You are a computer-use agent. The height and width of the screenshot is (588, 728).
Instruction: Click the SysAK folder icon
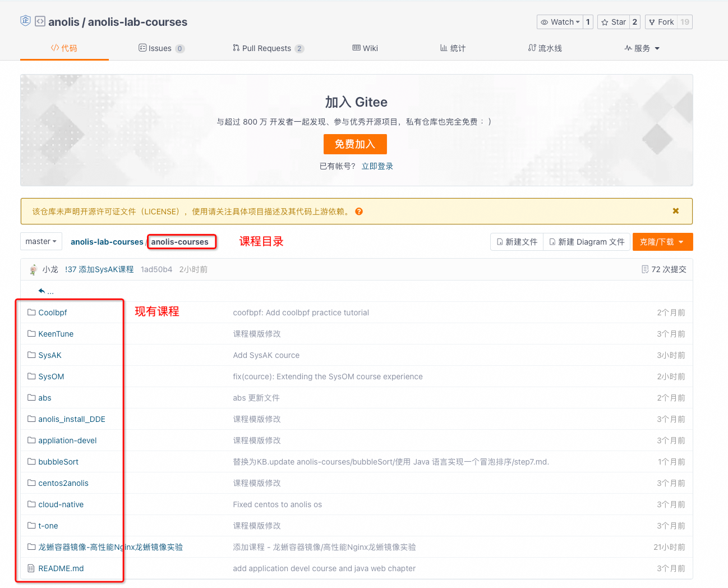pos(31,355)
